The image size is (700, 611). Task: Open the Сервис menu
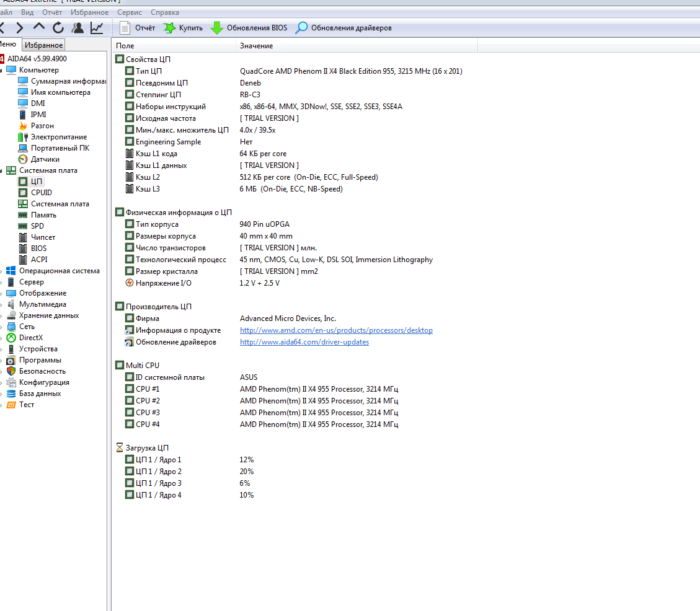click(130, 12)
